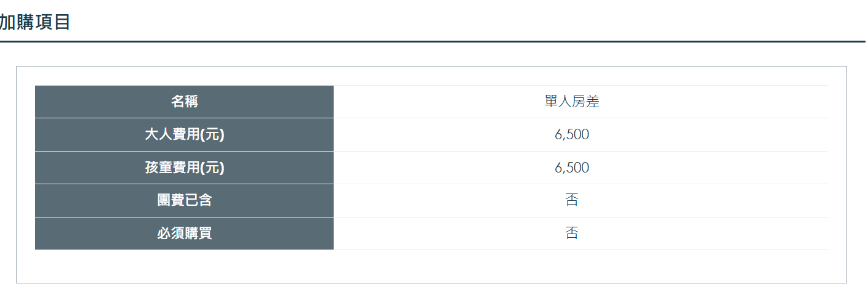Select the 必須購買 label cell
Viewport: 868px width, 305px height.
(x=184, y=234)
